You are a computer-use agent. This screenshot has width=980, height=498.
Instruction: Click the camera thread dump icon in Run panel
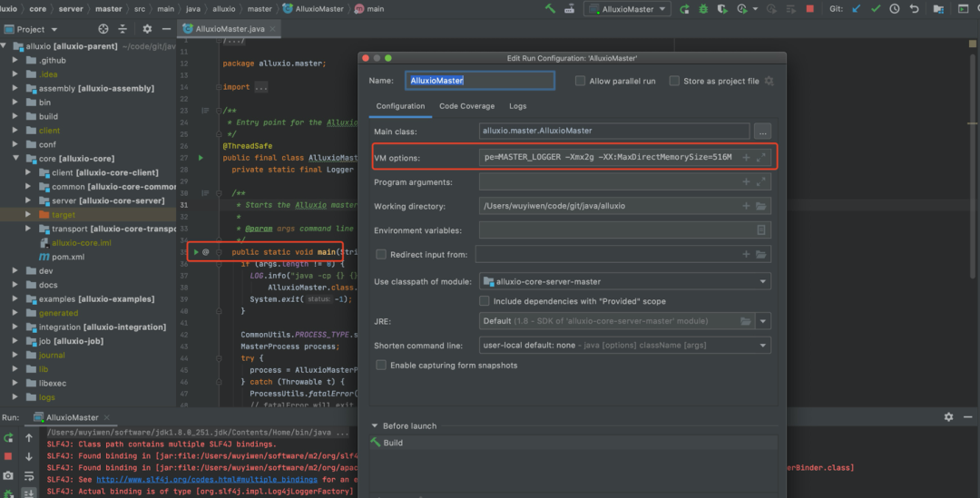[8, 476]
